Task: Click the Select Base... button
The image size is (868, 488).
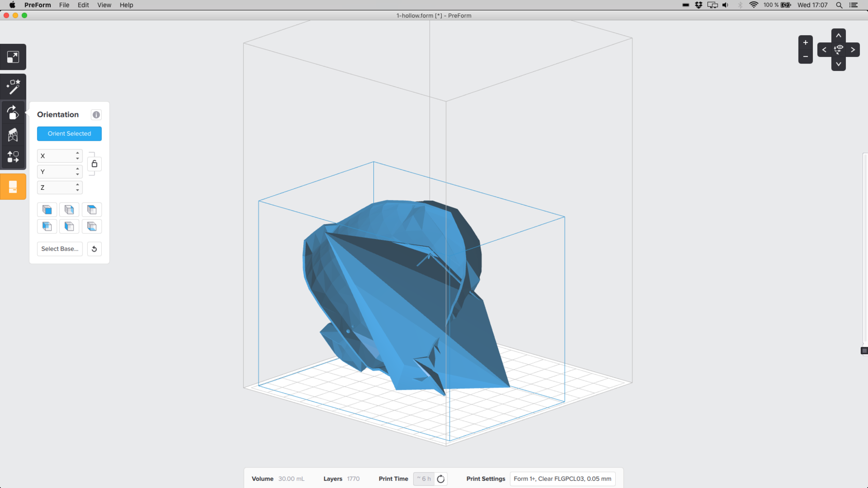Action: [60, 249]
